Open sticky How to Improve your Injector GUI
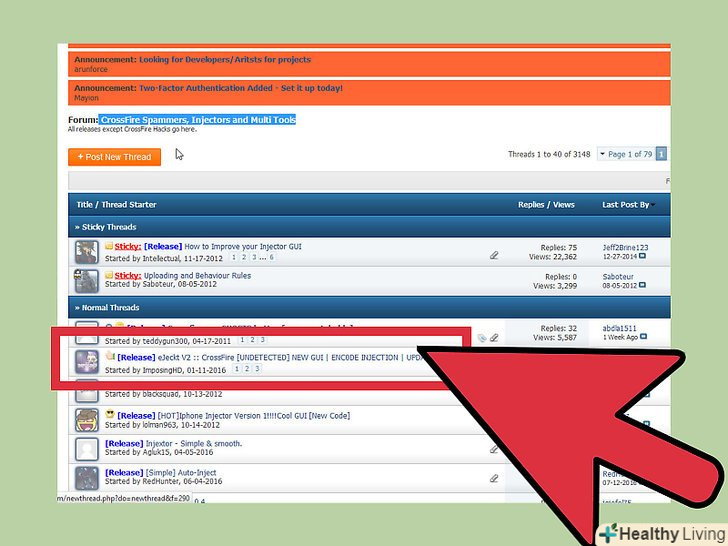This screenshot has width=728, height=546. pos(243,247)
